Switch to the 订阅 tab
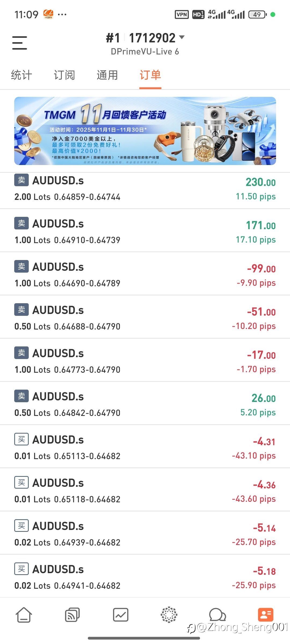 pos(64,75)
